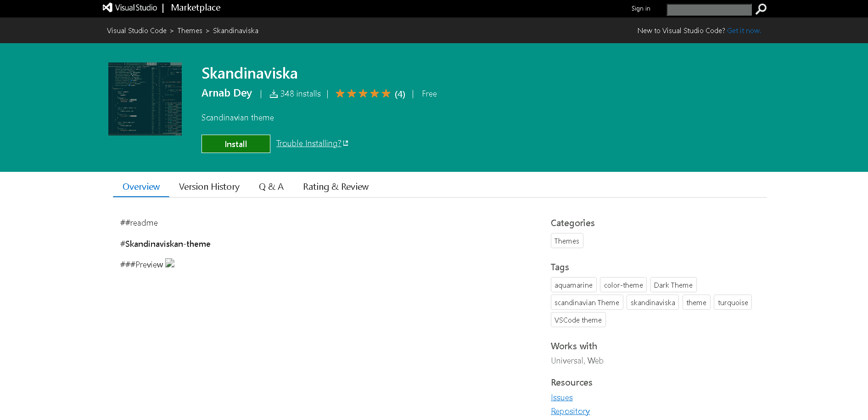The width and height of the screenshot is (868, 420).
Task: Click the Skandinaviska title heading
Action: 249,74
